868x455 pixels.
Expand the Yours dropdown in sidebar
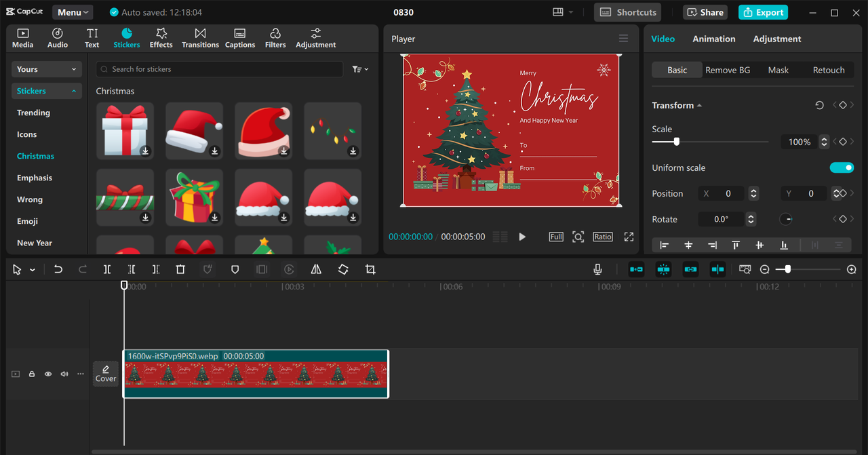point(47,69)
